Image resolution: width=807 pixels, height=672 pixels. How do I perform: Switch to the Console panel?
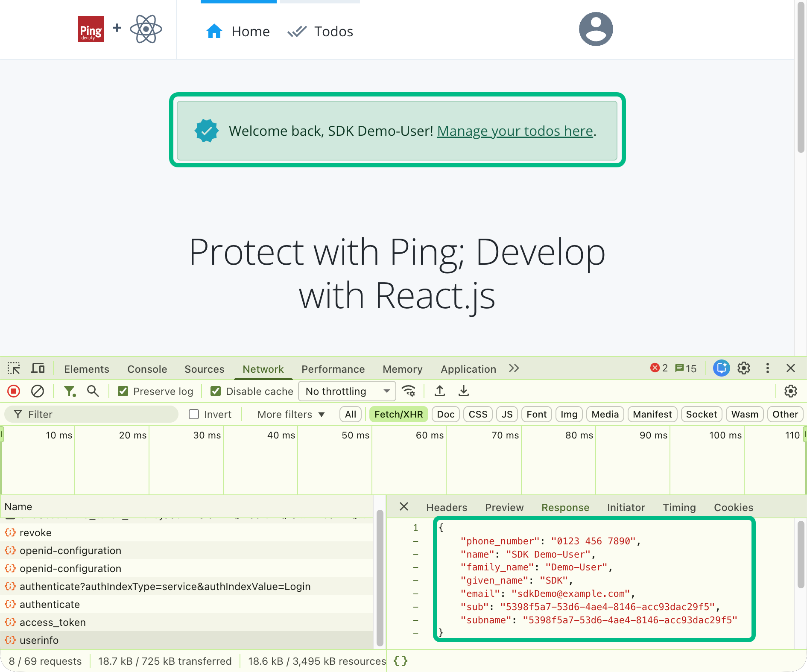point(146,369)
